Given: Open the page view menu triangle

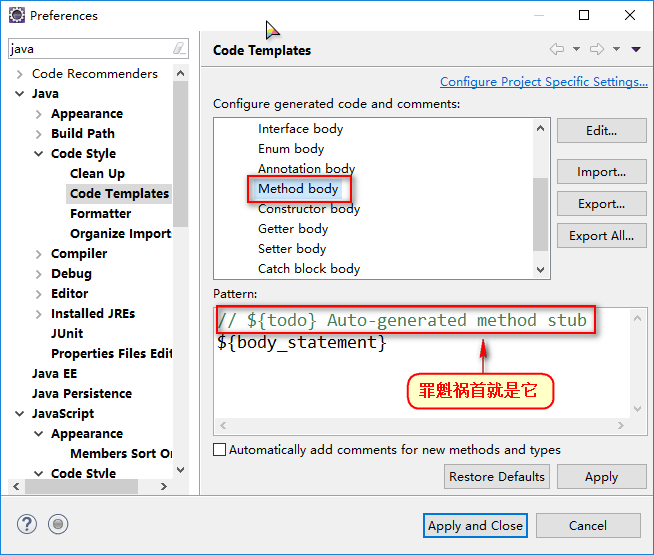Looking at the screenshot, I should [636, 49].
